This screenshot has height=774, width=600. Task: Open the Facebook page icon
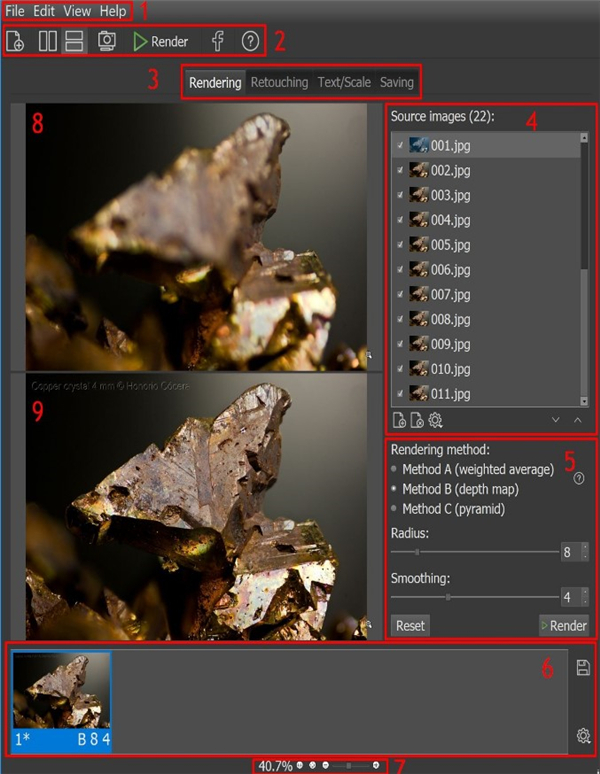click(217, 41)
